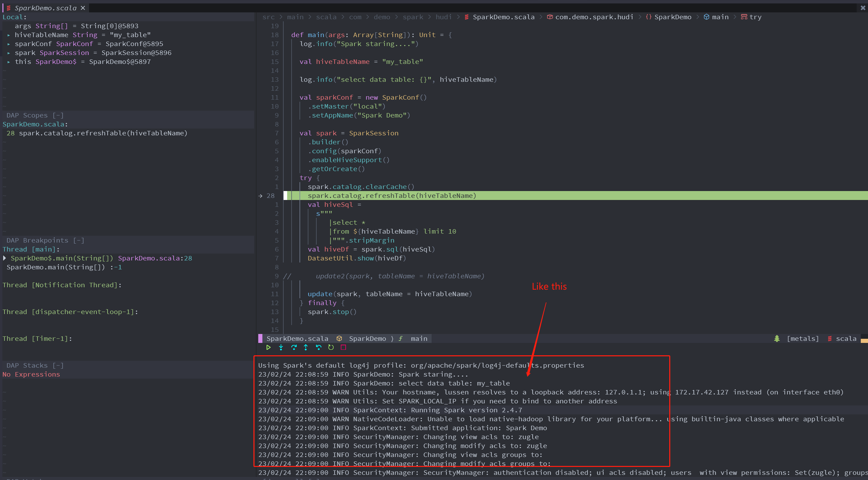Viewport: 868px width, 480px height.
Task: Step out with the up-arrow debug icon
Action: pyautogui.click(x=306, y=347)
